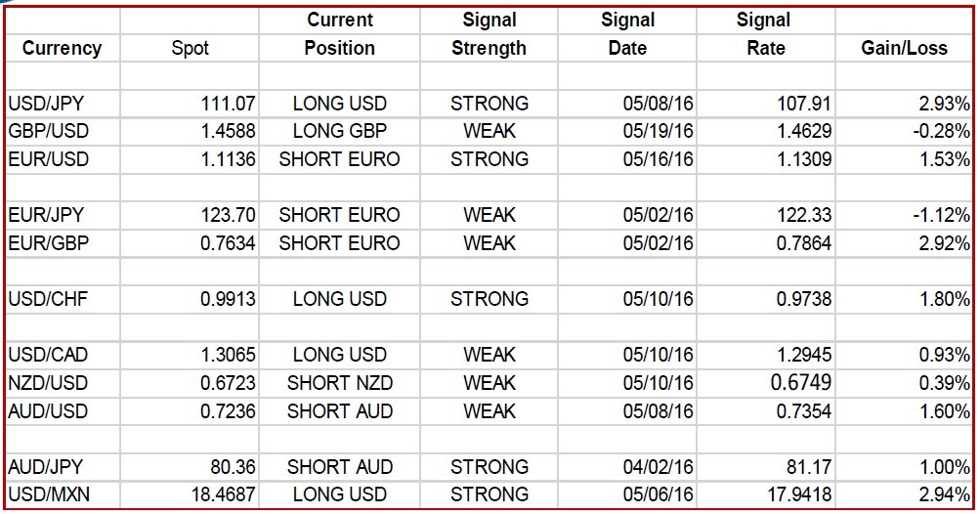Click the Signal Strength header cell

(x=489, y=34)
